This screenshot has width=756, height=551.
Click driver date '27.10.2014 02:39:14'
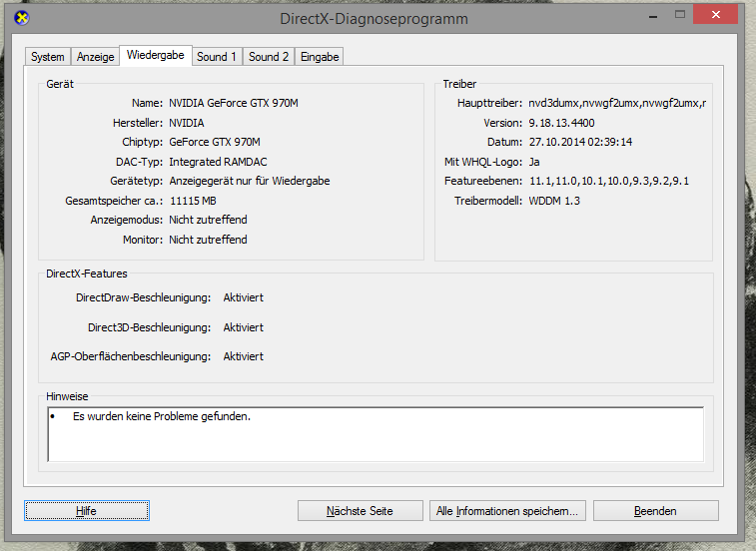pos(580,142)
